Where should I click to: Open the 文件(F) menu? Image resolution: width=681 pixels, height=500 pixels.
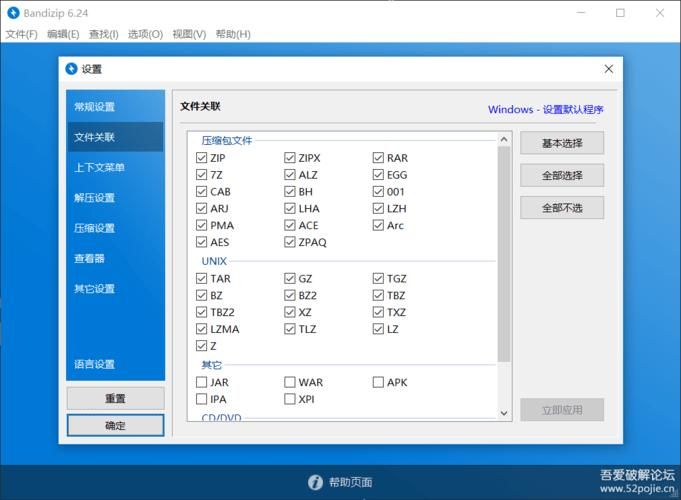click(x=21, y=34)
